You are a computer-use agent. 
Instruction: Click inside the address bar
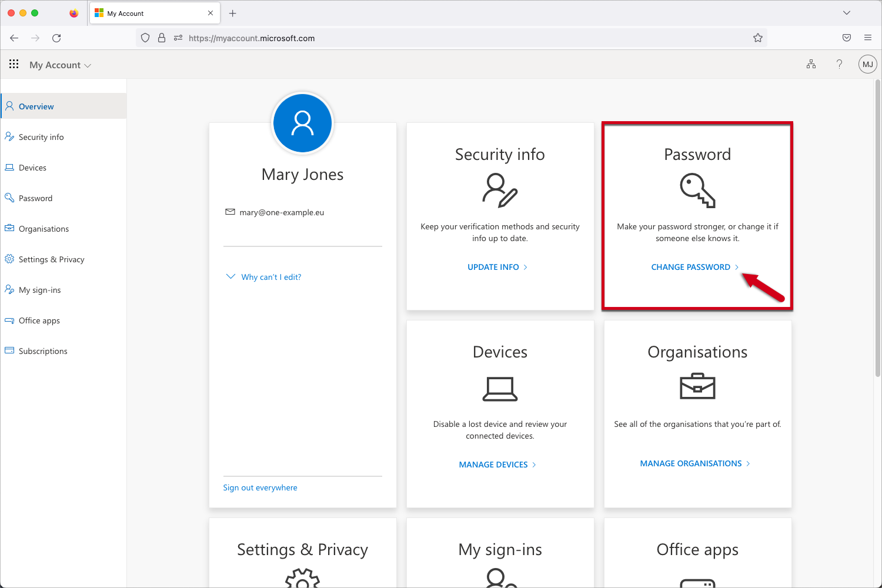(x=353, y=37)
